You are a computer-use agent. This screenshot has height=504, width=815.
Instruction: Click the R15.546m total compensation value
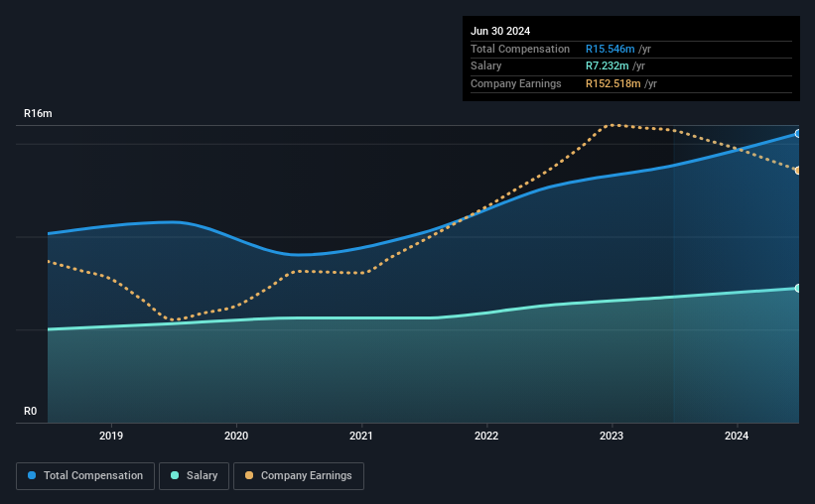point(611,49)
